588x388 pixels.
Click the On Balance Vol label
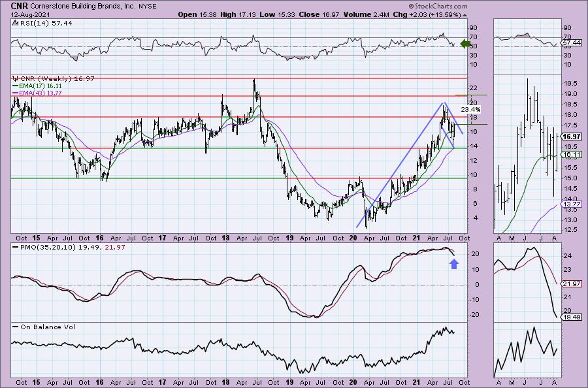click(x=48, y=327)
